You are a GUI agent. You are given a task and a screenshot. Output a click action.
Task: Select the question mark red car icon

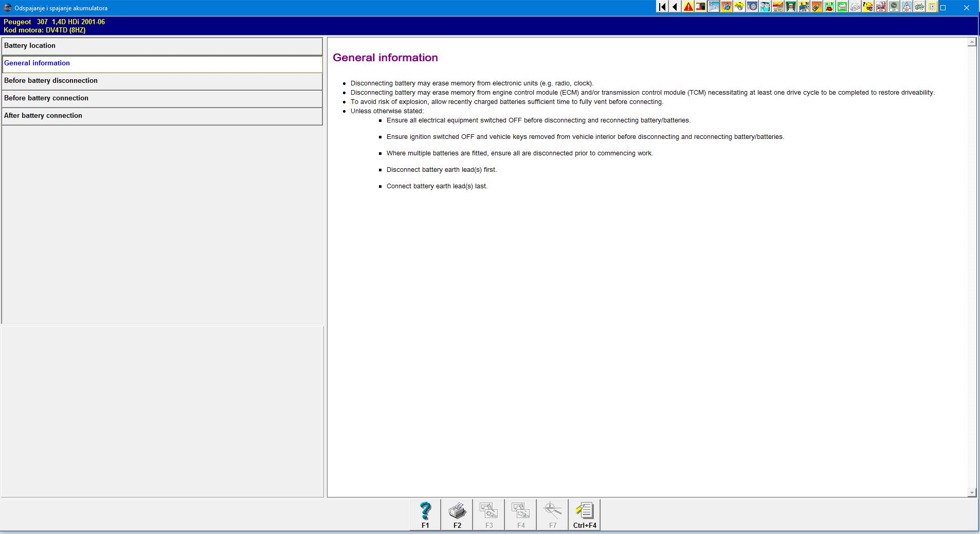(x=868, y=7)
